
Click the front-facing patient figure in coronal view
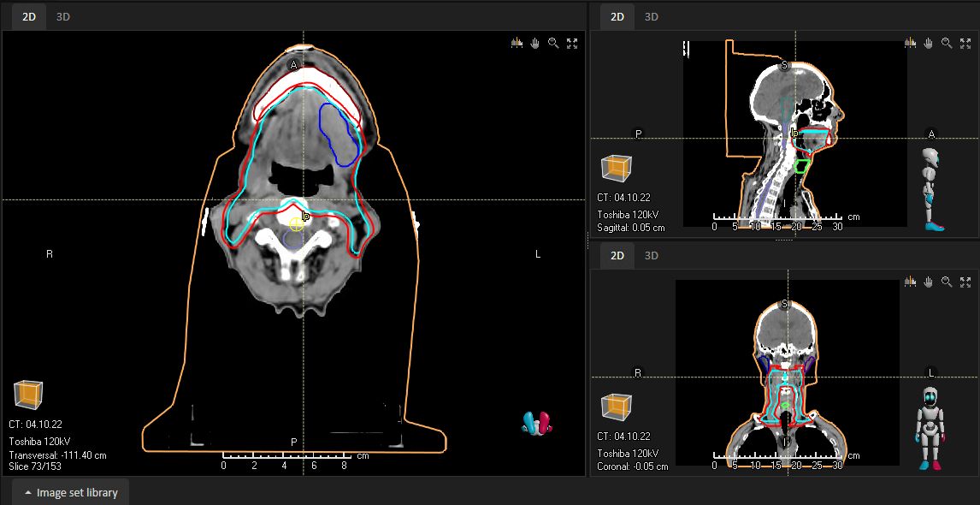click(x=930, y=427)
